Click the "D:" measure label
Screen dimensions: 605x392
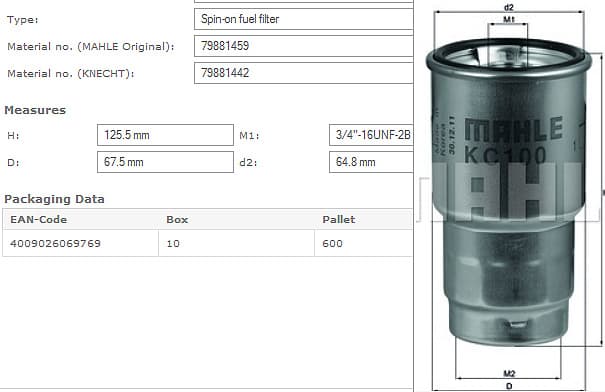pos(13,163)
